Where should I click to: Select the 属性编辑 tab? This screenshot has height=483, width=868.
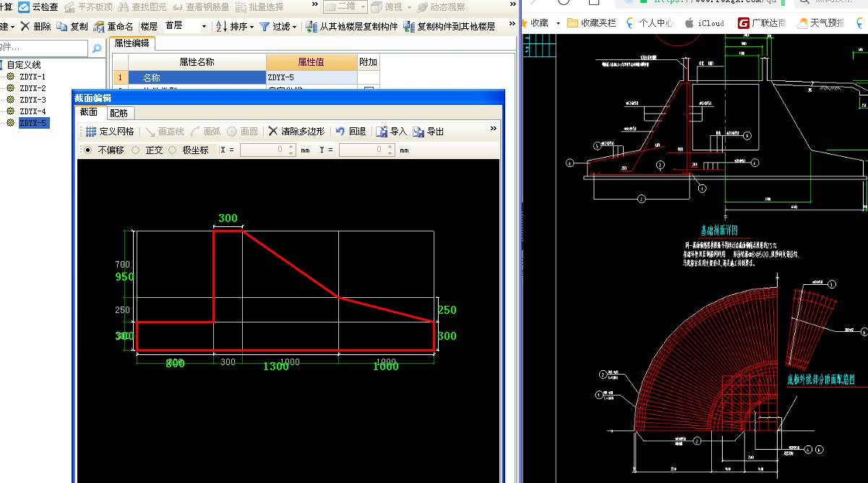(132, 43)
